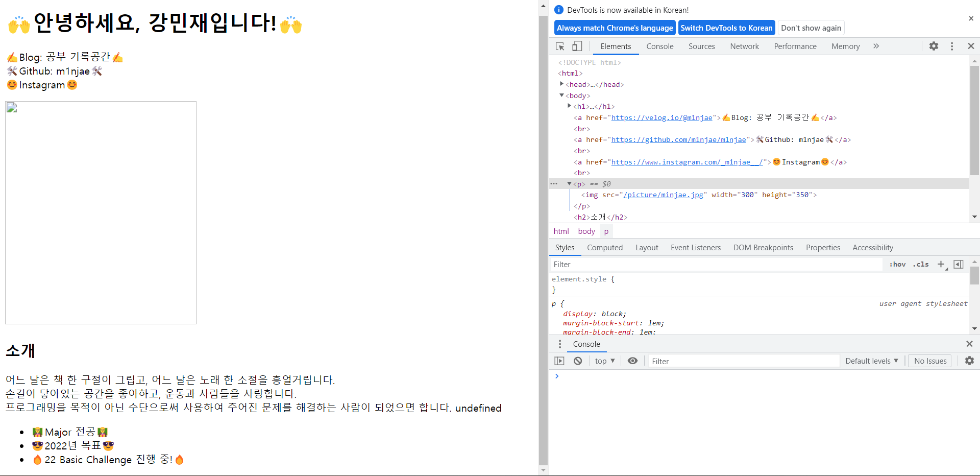
Task: Click the broken profile image placeholder
Action: 101,212
